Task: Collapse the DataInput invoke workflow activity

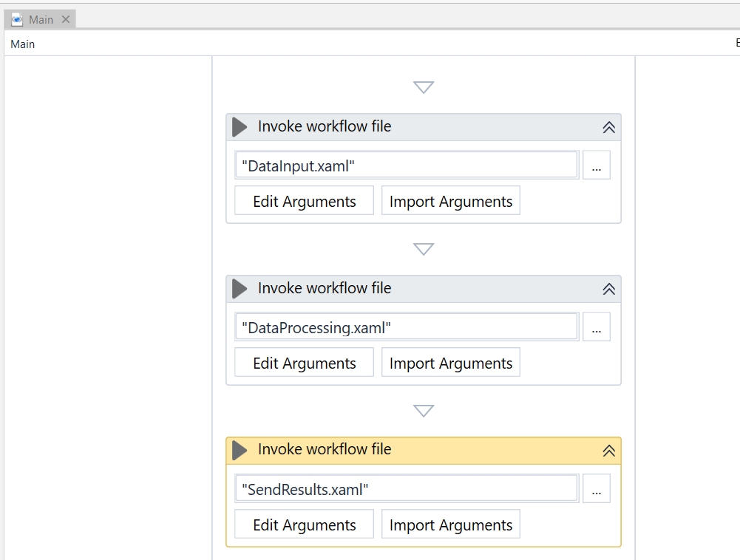Action: click(608, 127)
